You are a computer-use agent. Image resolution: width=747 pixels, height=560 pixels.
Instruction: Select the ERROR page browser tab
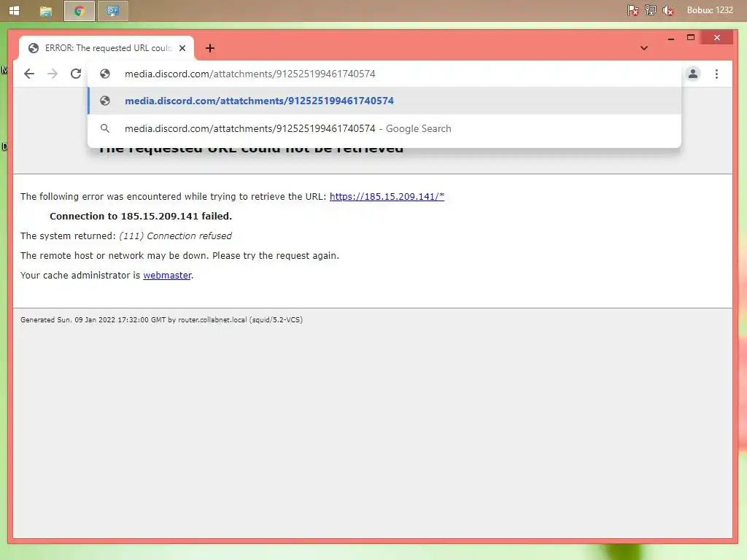pyautogui.click(x=107, y=48)
